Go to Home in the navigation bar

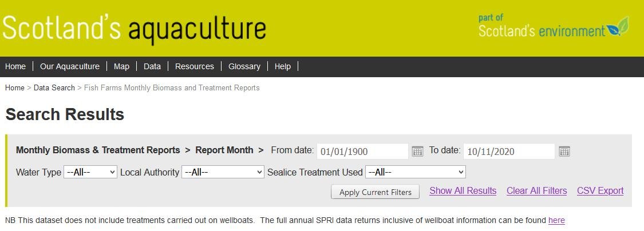click(15, 66)
